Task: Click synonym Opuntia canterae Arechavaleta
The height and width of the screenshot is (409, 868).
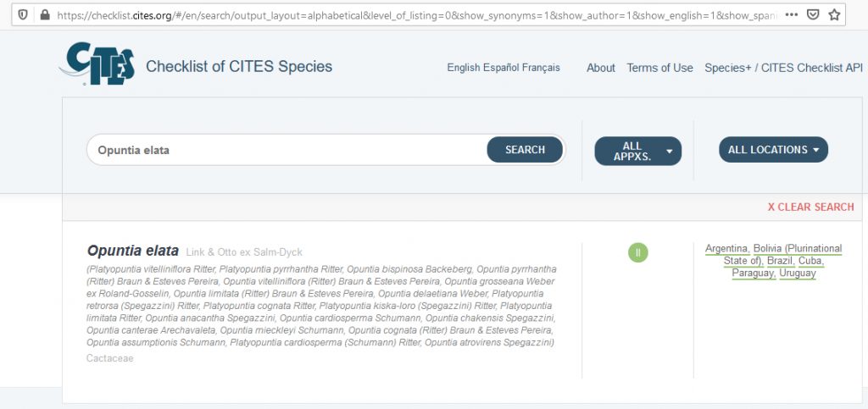Action: click(151, 330)
